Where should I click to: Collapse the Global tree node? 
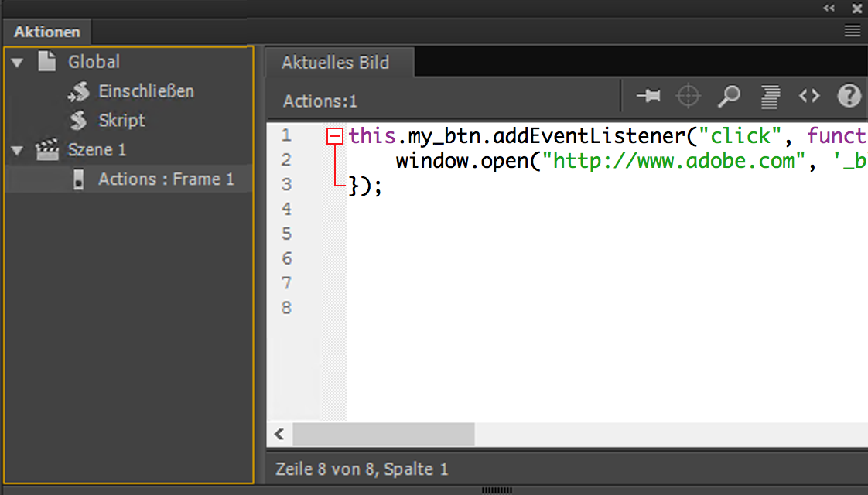pos(18,63)
